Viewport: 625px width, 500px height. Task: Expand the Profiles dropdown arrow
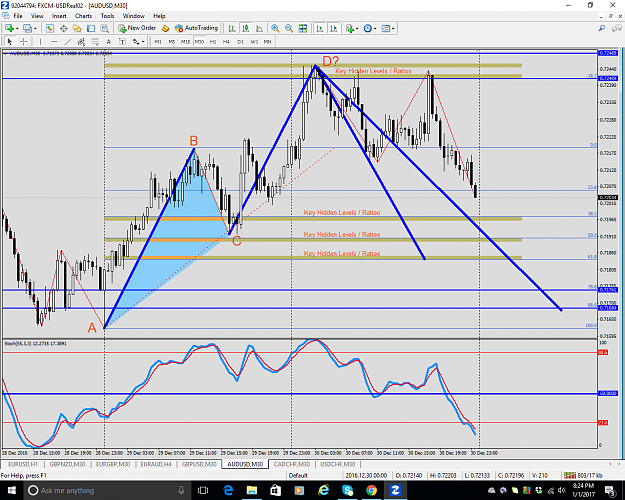coord(35,28)
